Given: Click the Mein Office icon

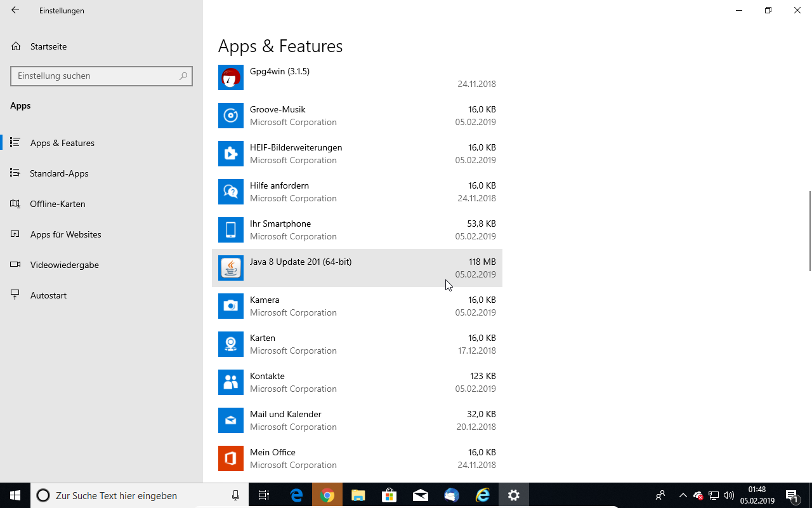Looking at the screenshot, I should (x=231, y=458).
